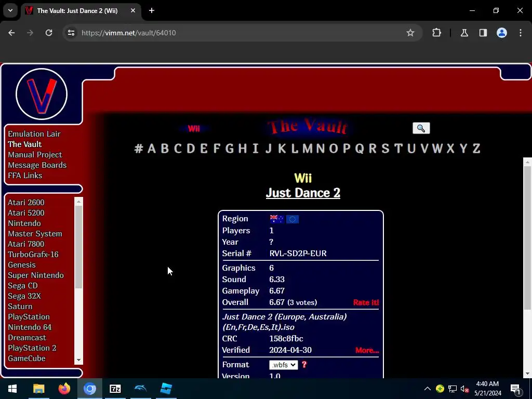Open the Just Dance 2 title link
532x399 pixels.
[303, 193]
